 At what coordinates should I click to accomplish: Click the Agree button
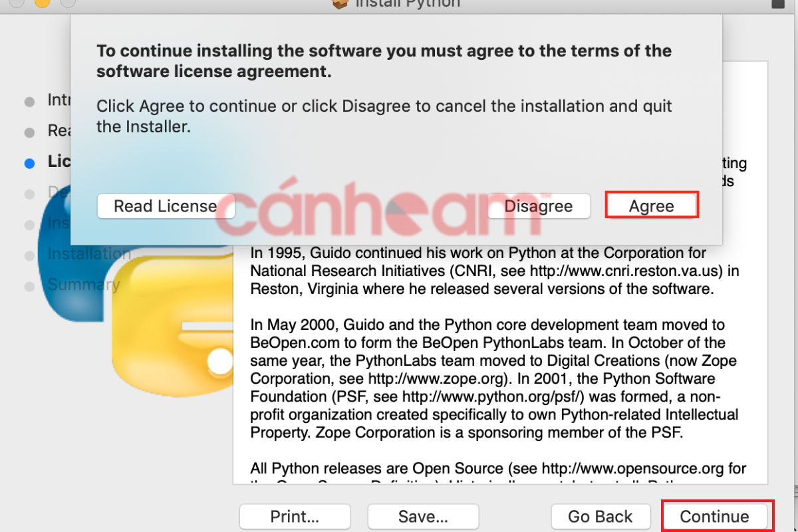[x=652, y=205]
